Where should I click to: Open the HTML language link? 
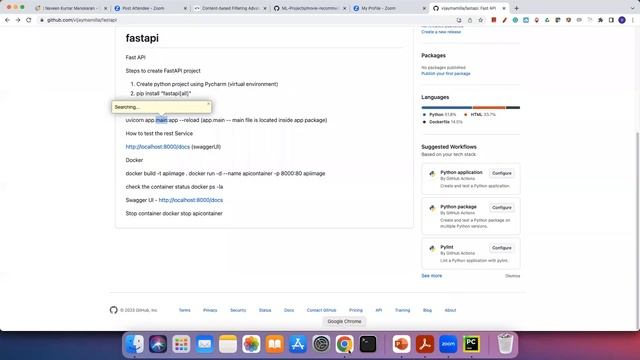coord(480,115)
